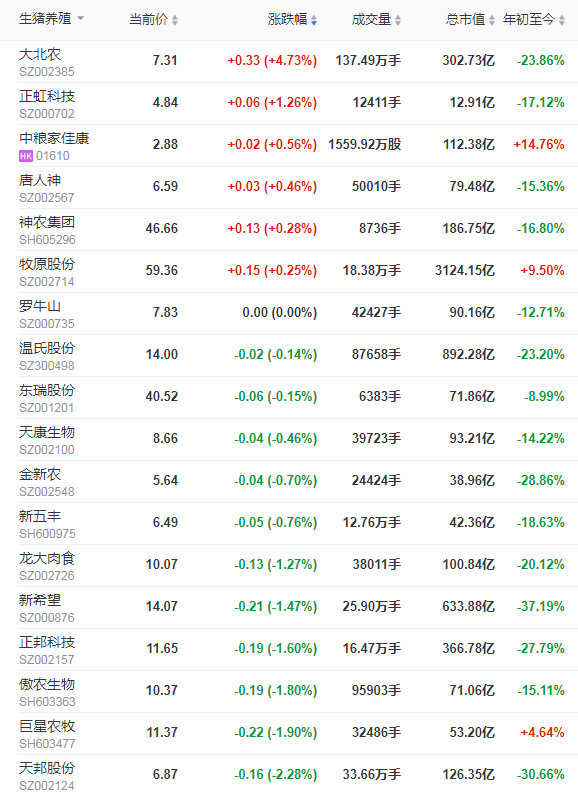Viewport: 578px width, 795px height.
Task: Click volume 137.49万手
Action: click(x=368, y=61)
